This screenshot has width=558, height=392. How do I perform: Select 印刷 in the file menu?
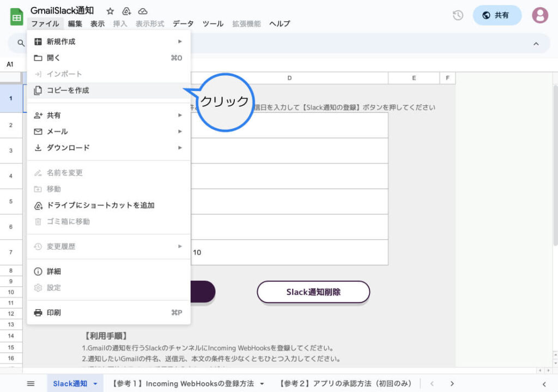point(108,312)
